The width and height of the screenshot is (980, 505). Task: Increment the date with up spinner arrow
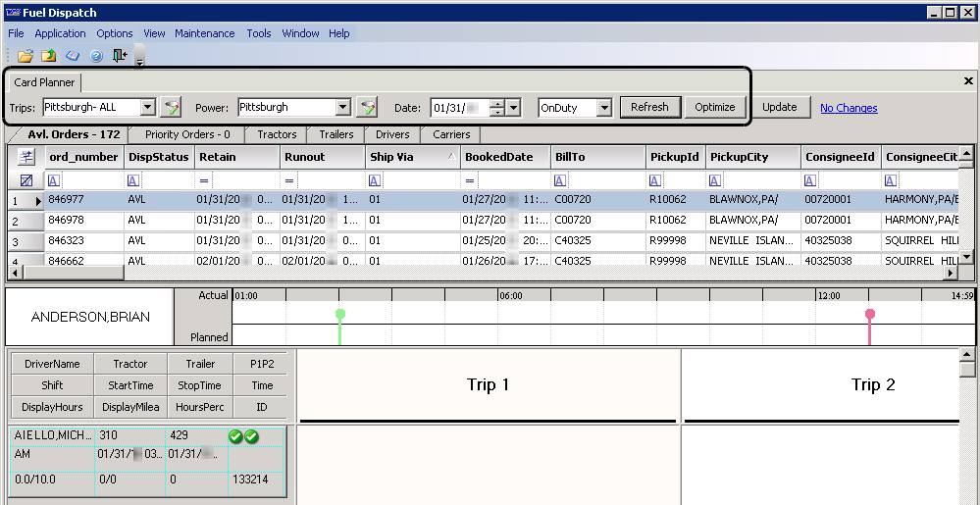(x=497, y=103)
